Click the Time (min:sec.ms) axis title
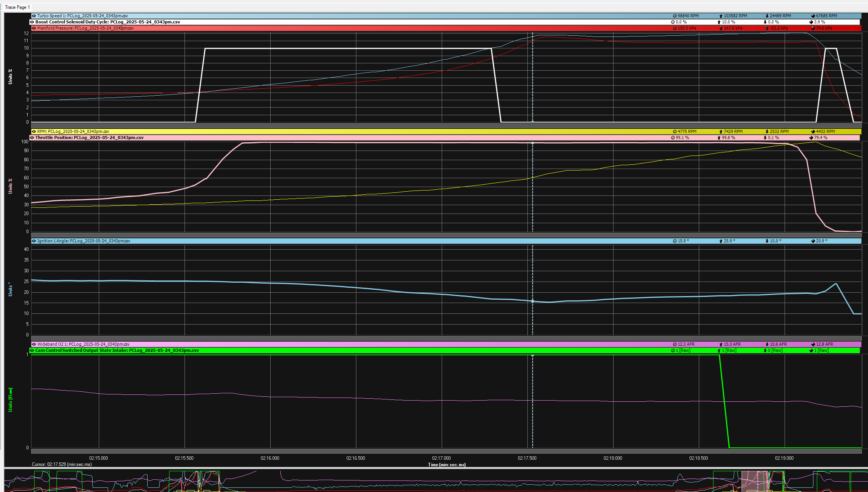 coord(447,465)
